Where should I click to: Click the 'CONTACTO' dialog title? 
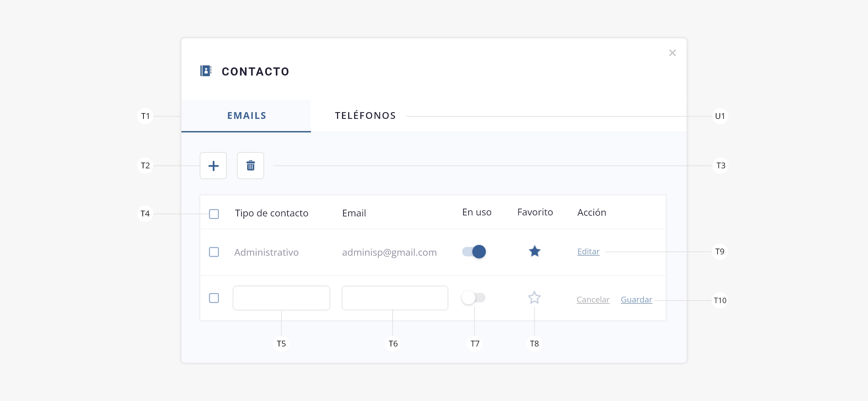(x=255, y=71)
